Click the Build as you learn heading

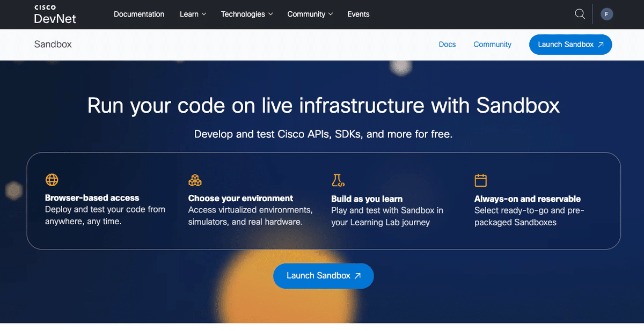point(366,198)
